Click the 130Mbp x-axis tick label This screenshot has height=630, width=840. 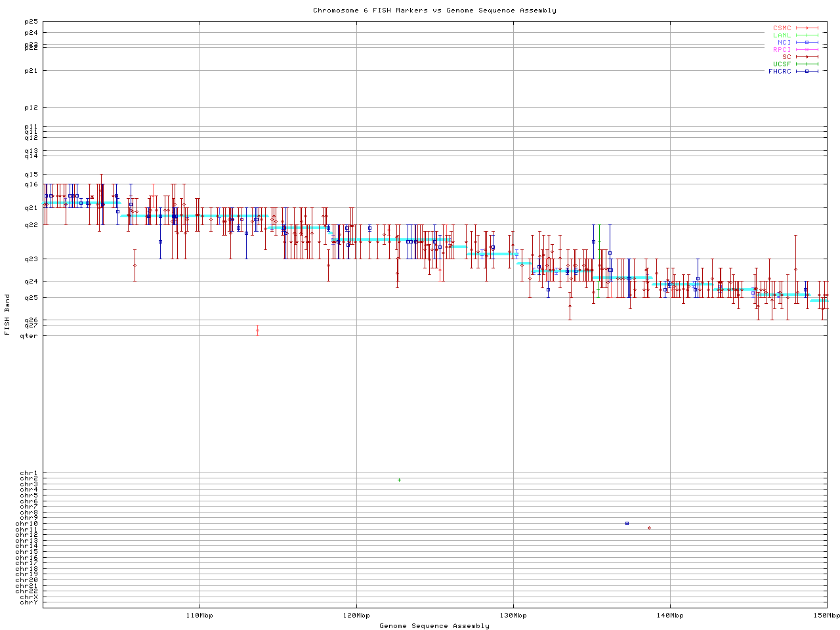(513, 616)
